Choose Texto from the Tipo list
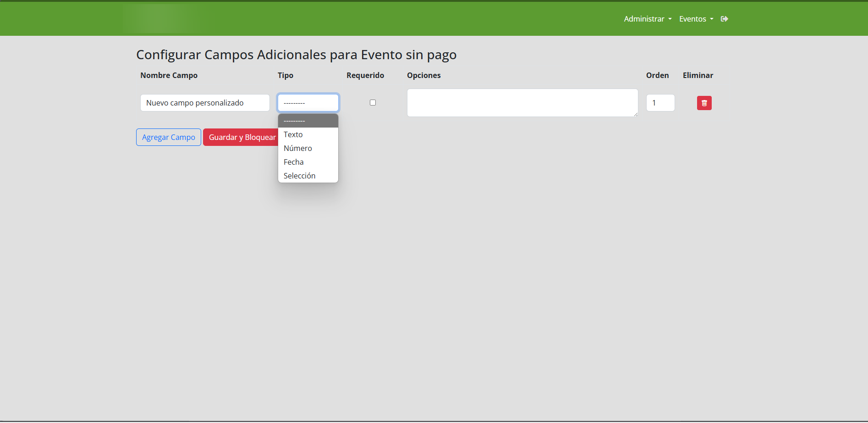Screen dimensions: 868x423 293,134
